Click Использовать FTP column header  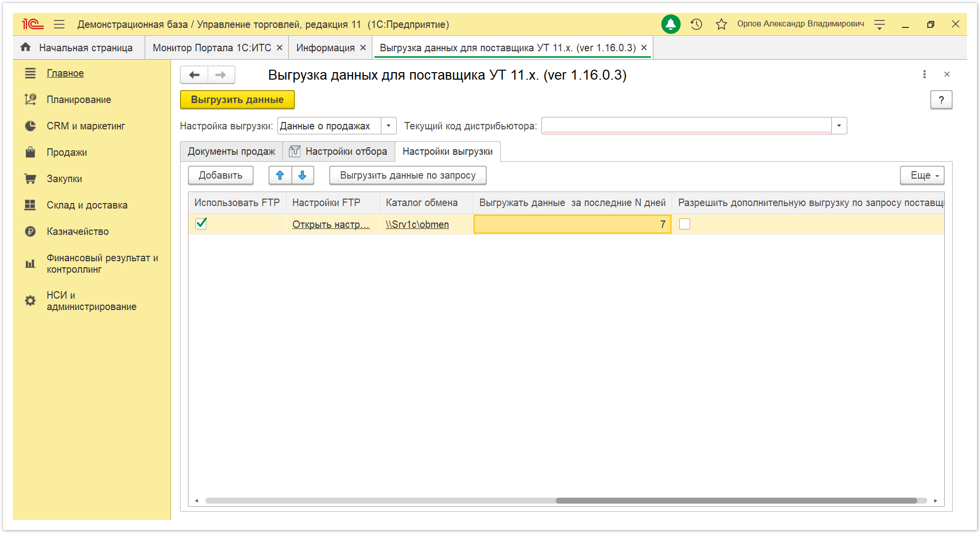[x=237, y=203]
